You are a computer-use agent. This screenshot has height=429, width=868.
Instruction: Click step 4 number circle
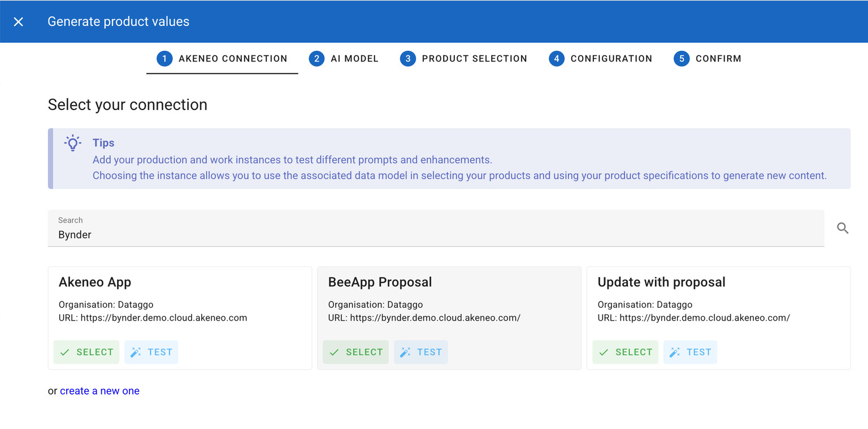click(557, 59)
